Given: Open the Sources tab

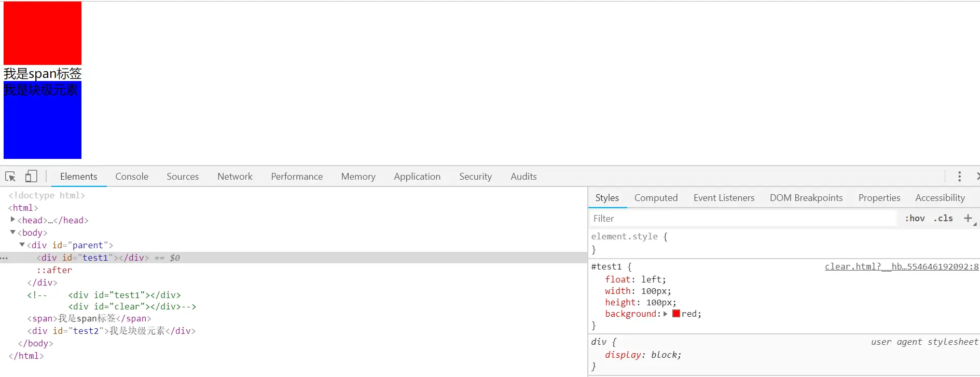Looking at the screenshot, I should point(183,177).
